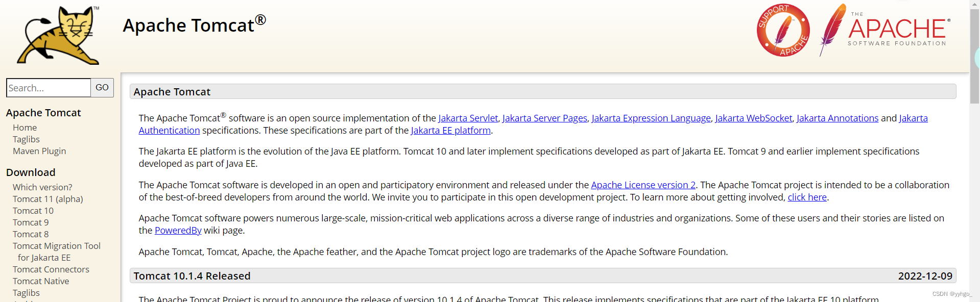Visit the Apache License version 2 link
This screenshot has height=302, width=980.
[x=643, y=185]
